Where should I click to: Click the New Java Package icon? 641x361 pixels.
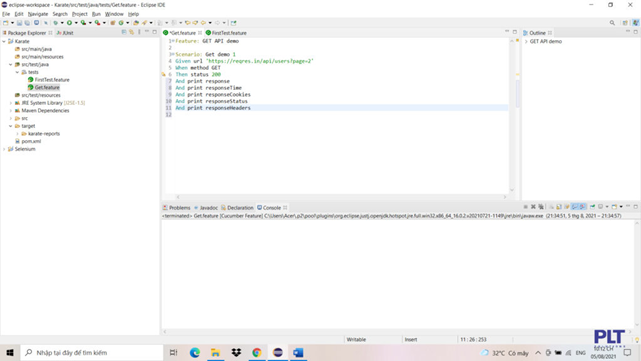click(x=112, y=23)
